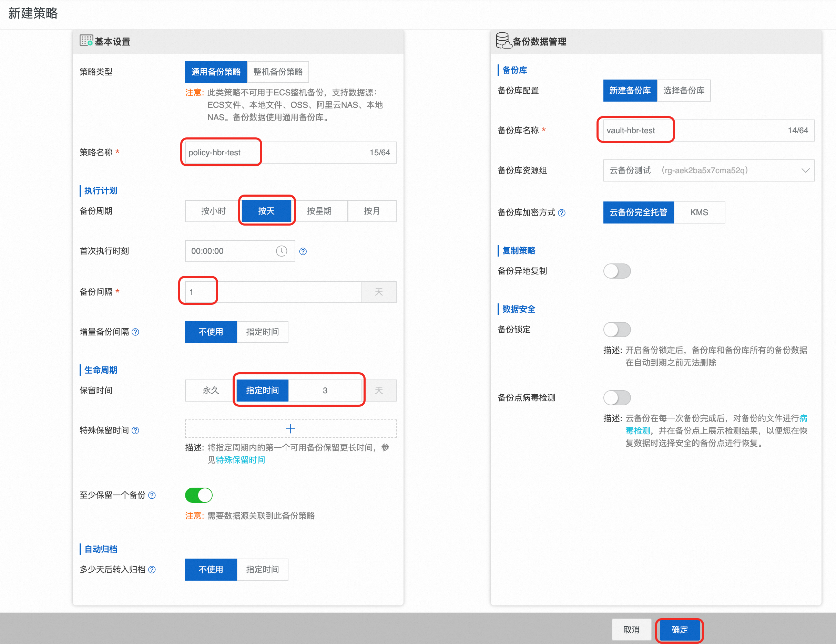The image size is (836, 644).
Task: Select 整机备份策略 policy type
Action: click(x=278, y=72)
